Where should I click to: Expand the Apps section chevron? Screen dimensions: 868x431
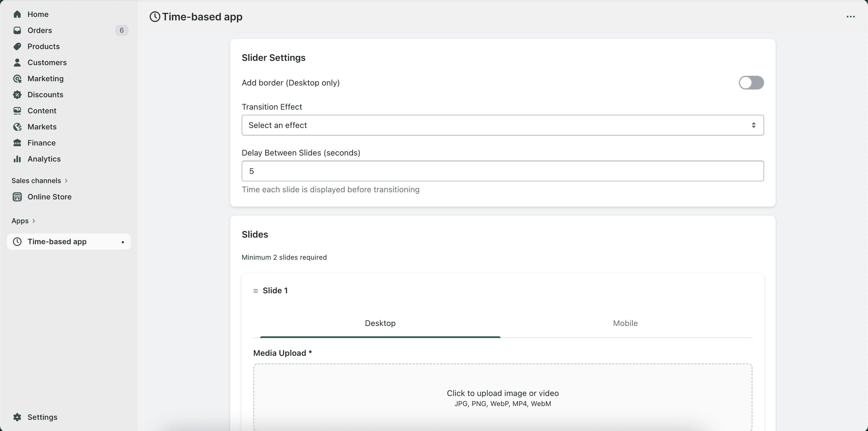point(34,221)
